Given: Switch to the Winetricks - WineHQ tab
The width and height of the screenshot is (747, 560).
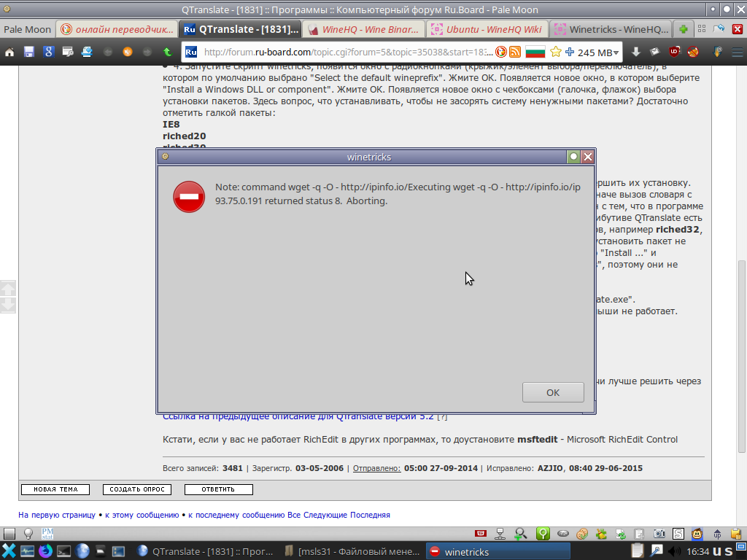Looking at the screenshot, I should 611,29.
